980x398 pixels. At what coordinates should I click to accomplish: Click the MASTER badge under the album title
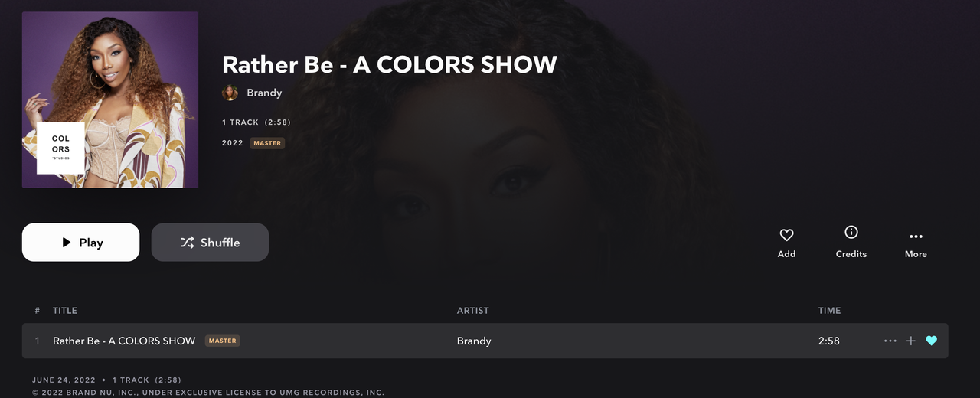(267, 143)
